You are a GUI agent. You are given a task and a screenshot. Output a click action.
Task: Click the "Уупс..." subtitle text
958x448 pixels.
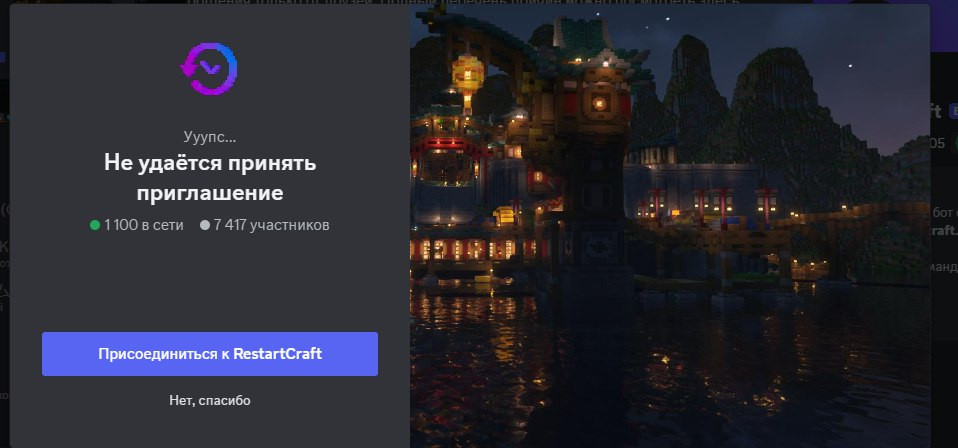point(210,137)
